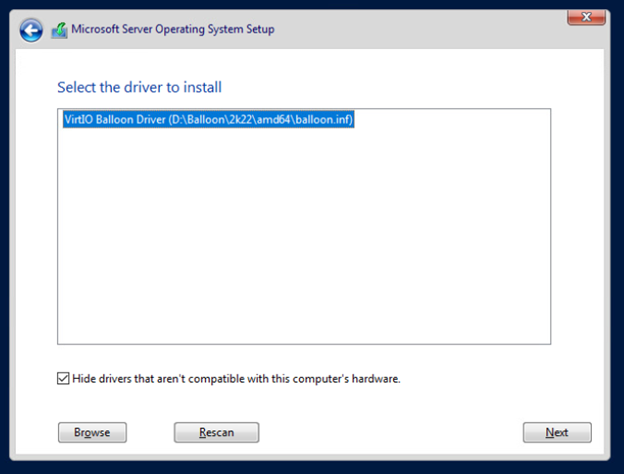Image resolution: width=624 pixels, height=474 pixels.
Task: Click the button labeled Rescan
Action: 216,432
